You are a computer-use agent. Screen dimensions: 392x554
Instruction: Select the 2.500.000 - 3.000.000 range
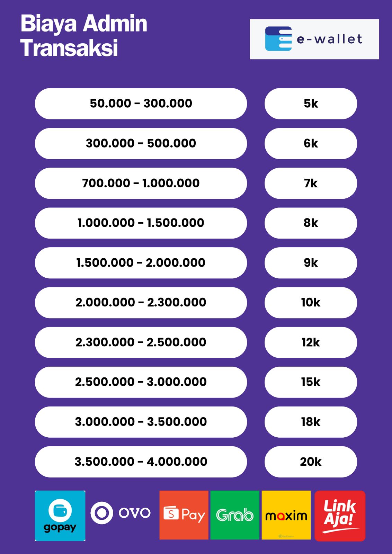[x=141, y=382]
